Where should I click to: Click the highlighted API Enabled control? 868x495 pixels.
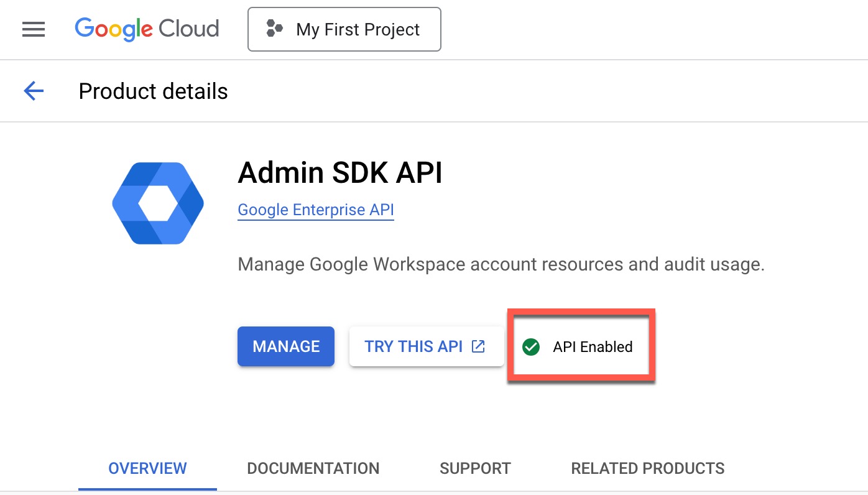point(581,346)
